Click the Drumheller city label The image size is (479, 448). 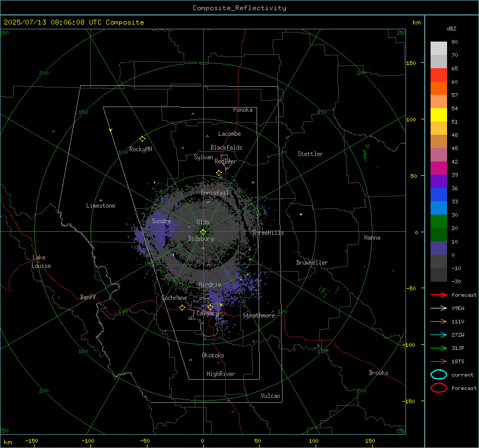[x=312, y=263]
